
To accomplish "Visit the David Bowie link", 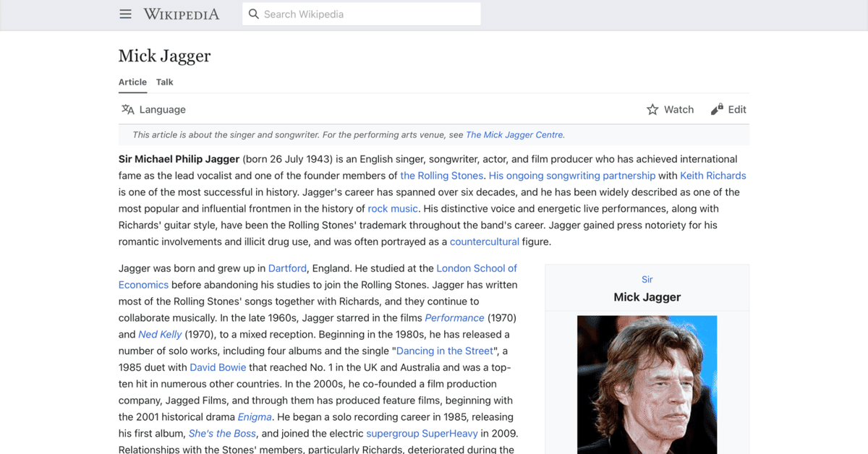I will 218,368.
